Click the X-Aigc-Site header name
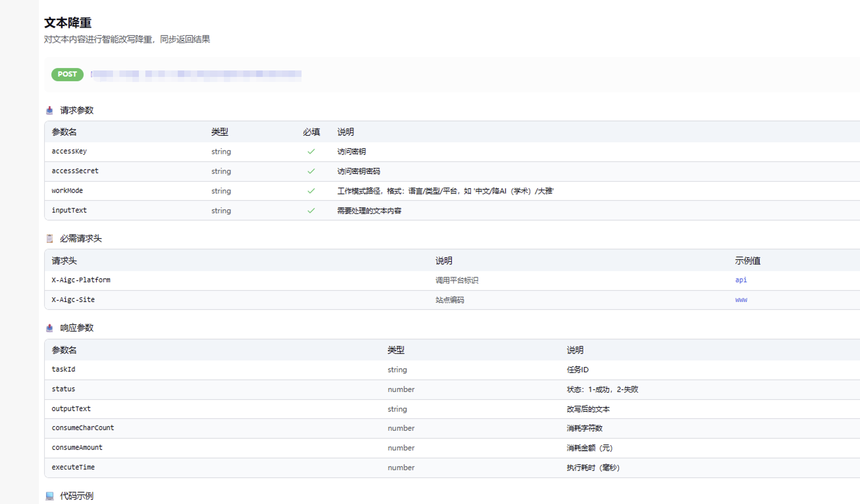Screen dimensions: 860x504 tap(73, 300)
